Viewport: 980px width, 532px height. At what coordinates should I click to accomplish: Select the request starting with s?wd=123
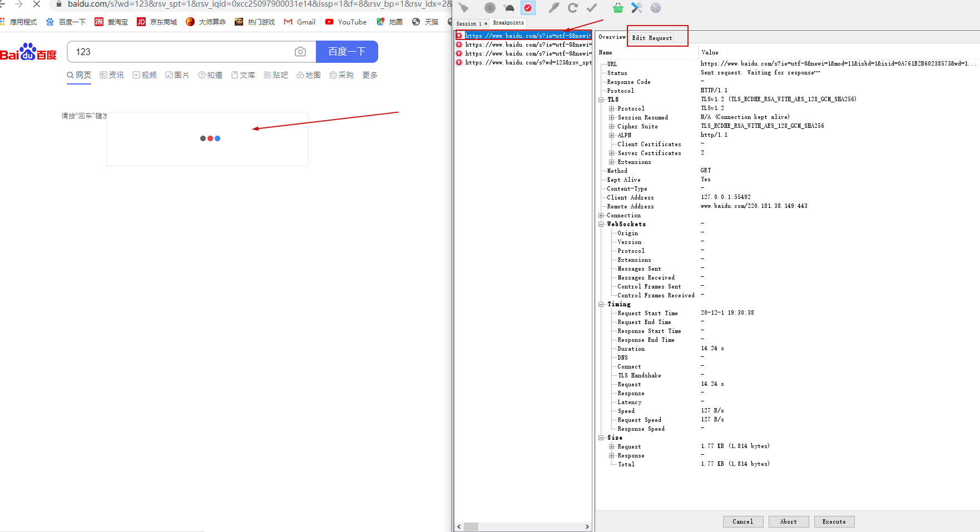click(x=523, y=62)
